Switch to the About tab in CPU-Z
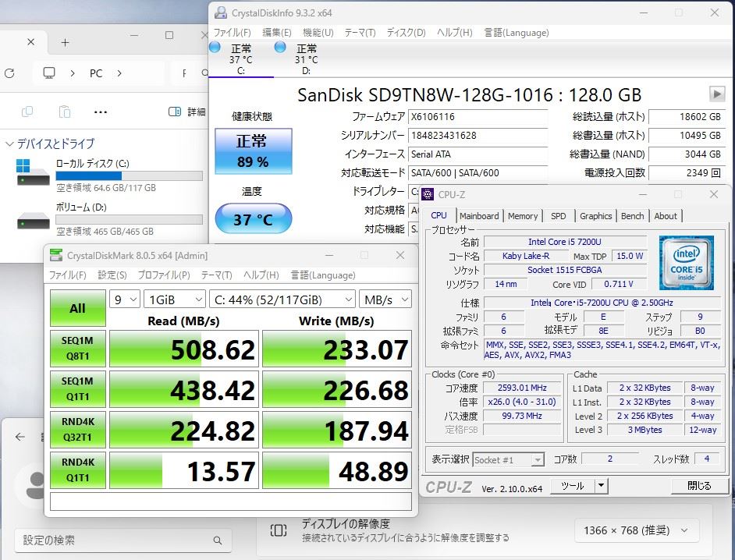This screenshot has width=735, height=560. [x=666, y=216]
